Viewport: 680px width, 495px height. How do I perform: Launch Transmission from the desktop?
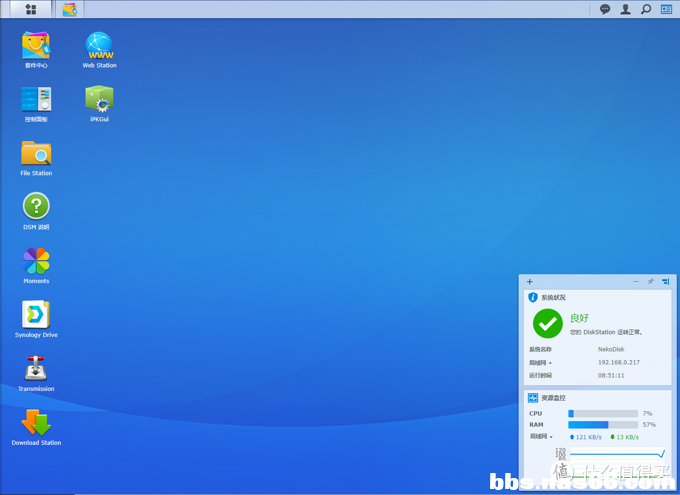coord(36,370)
